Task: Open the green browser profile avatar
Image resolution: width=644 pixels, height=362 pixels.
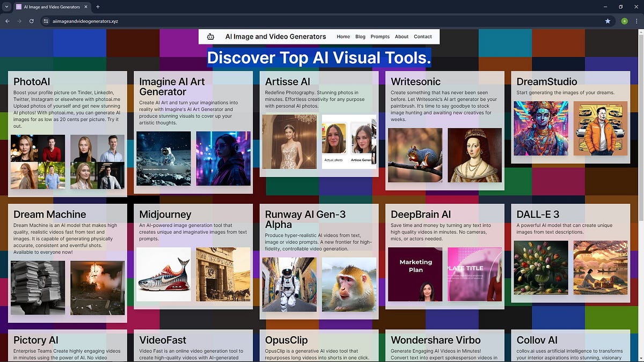Action: pyautogui.click(x=624, y=21)
